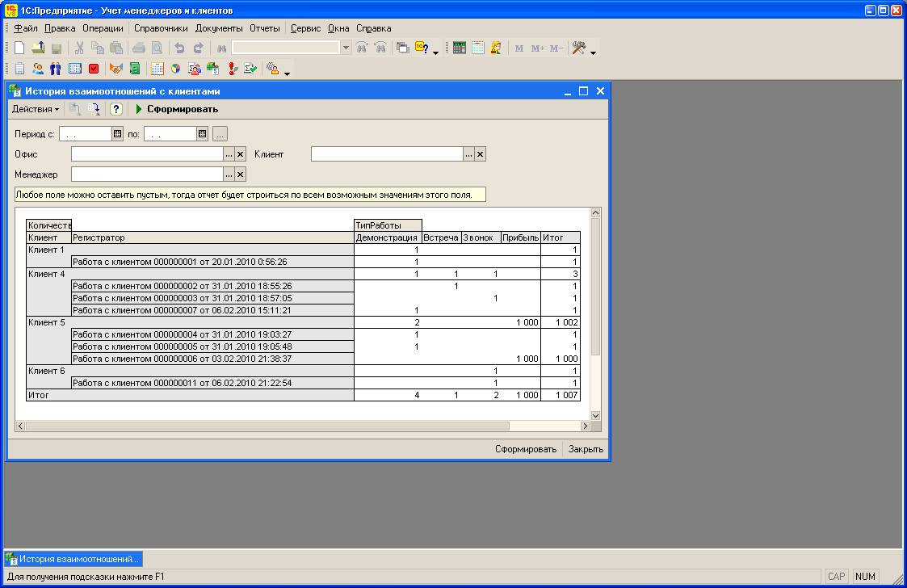Click the handshake icon
Image resolution: width=907 pixels, height=588 pixels.
[115, 69]
